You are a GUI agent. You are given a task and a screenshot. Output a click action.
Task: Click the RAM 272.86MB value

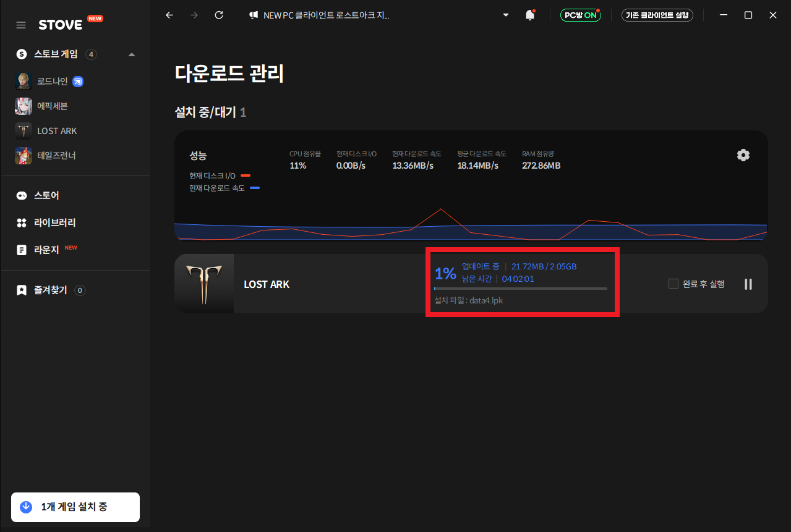pos(541,166)
